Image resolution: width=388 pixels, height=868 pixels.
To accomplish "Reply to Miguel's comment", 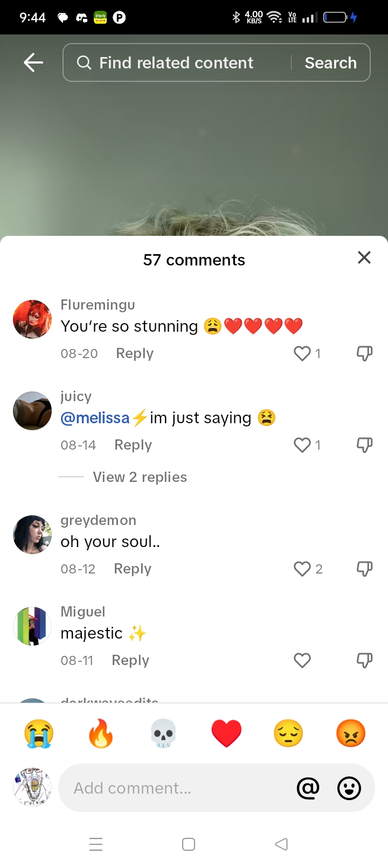I will click(x=130, y=661).
